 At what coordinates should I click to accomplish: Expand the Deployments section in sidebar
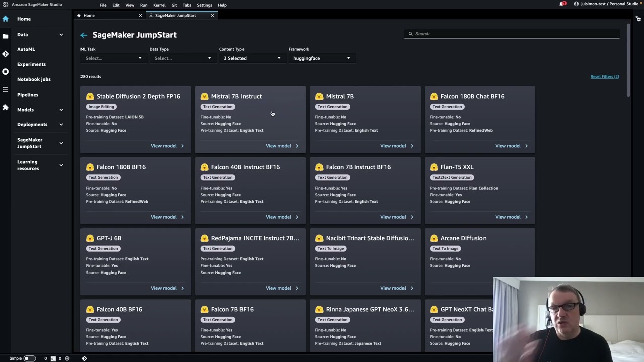(x=61, y=125)
